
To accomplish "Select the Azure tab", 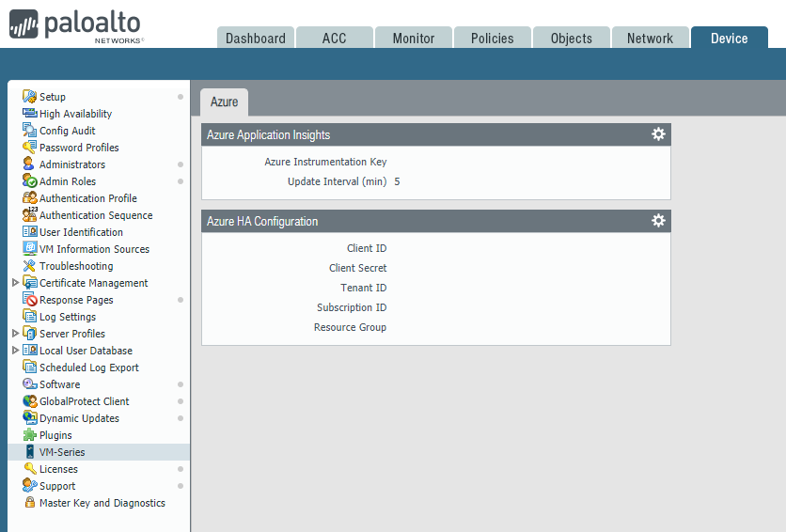I will pyautogui.click(x=224, y=102).
